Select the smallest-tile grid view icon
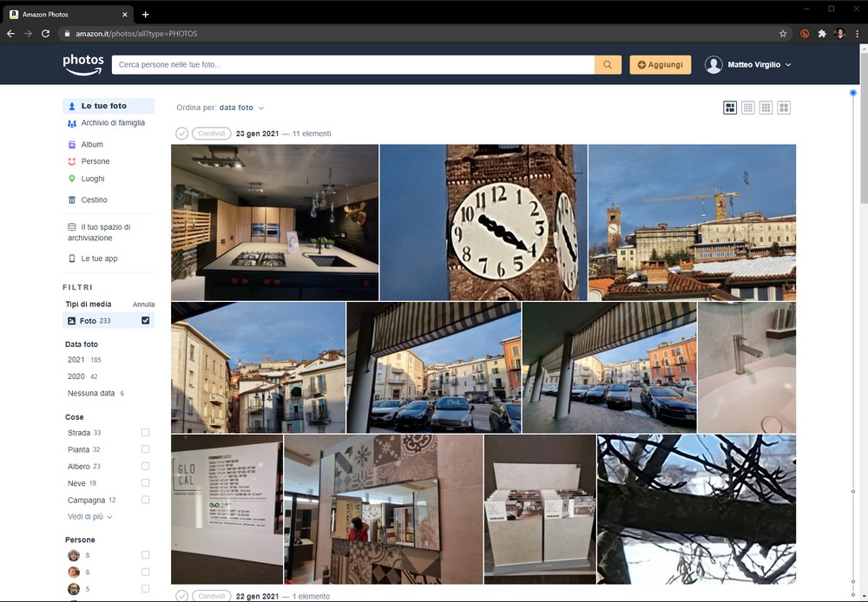The height and width of the screenshot is (602, 868). (x=748, y=108)
